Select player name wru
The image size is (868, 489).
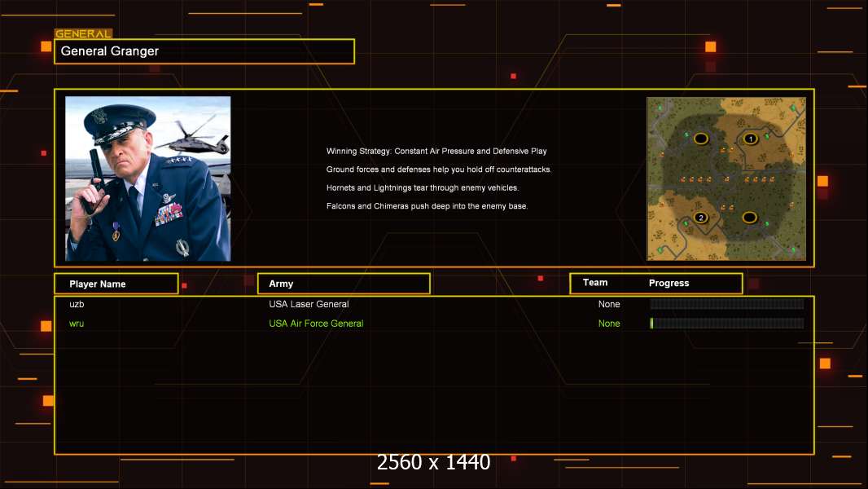[77, 324]
